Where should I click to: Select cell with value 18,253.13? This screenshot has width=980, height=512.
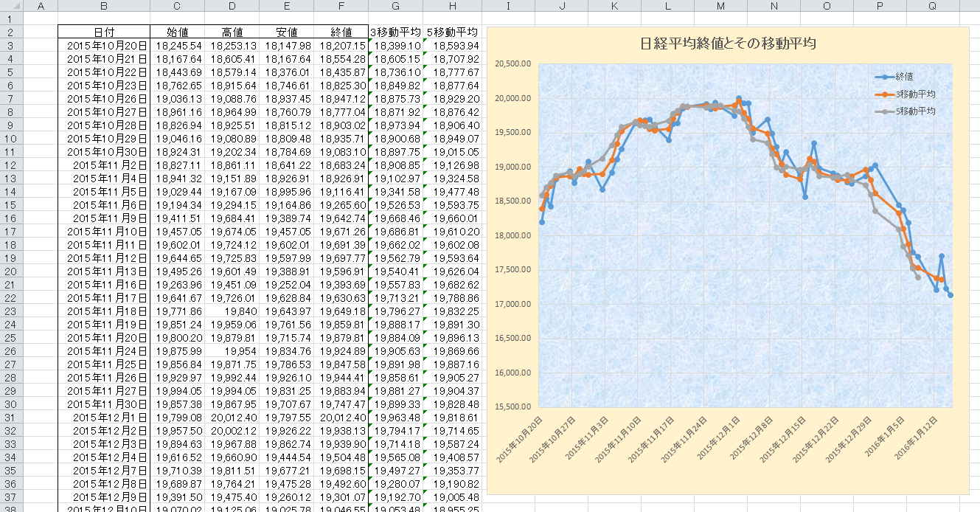(232, 45)
